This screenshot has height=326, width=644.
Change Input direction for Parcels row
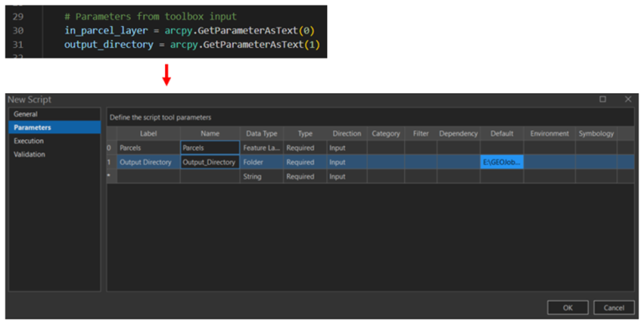coord(347,147)
